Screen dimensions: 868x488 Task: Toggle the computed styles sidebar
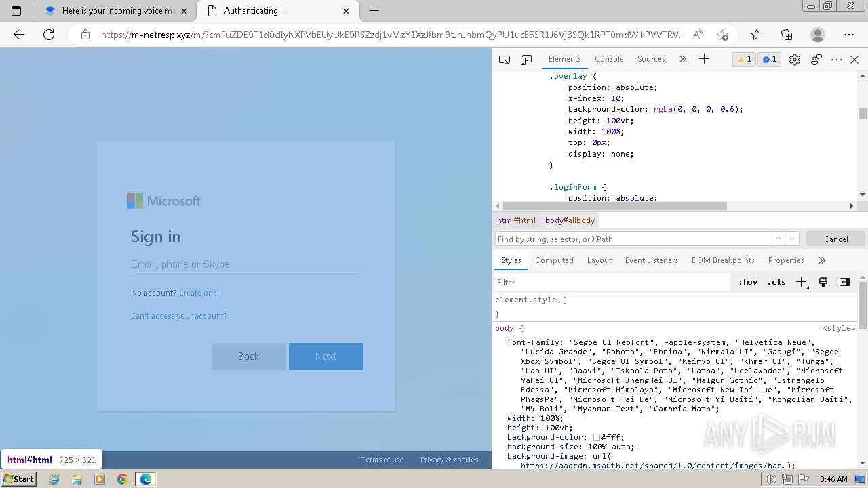point(845,282)
